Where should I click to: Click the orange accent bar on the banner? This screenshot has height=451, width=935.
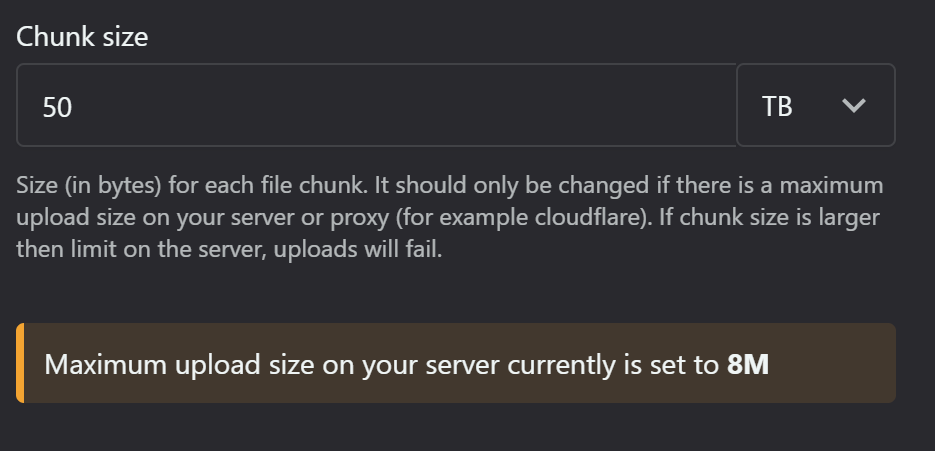pyautogui.click(x=20, y=363)
